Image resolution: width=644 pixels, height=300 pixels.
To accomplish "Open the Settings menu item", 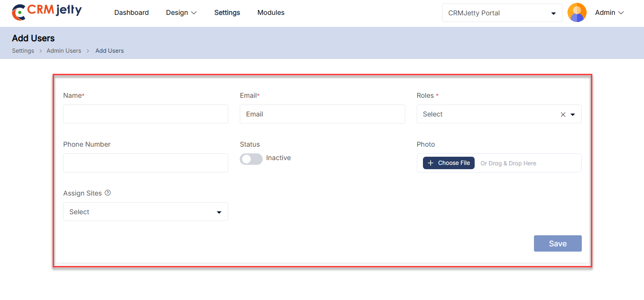I will tap(227, 13).
